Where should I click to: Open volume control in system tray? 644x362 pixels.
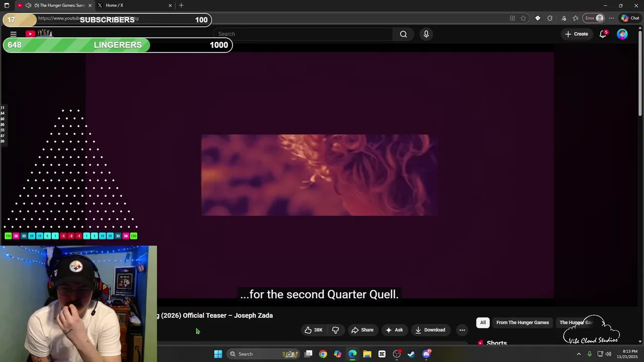608,354
